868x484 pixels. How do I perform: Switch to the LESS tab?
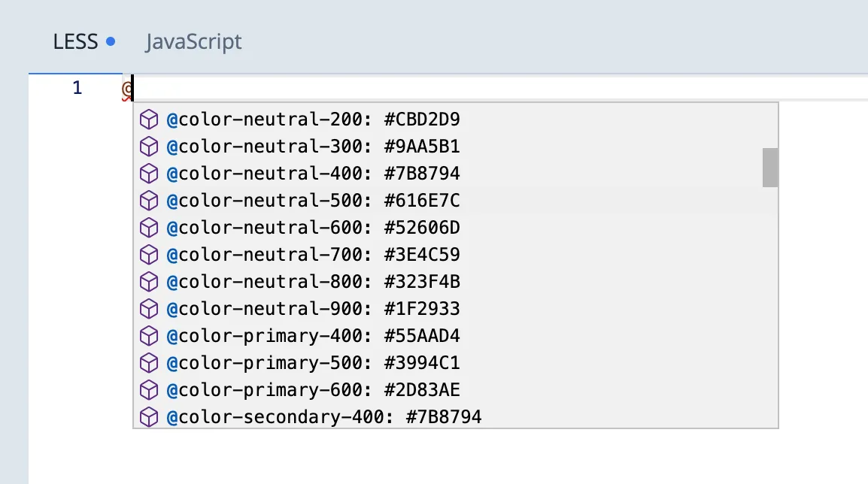pos(74,42)
